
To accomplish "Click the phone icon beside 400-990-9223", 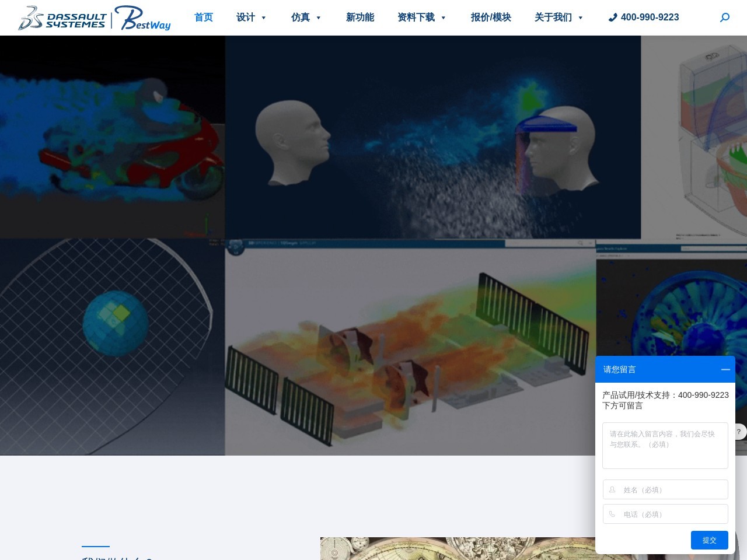I will pos(612,17).
